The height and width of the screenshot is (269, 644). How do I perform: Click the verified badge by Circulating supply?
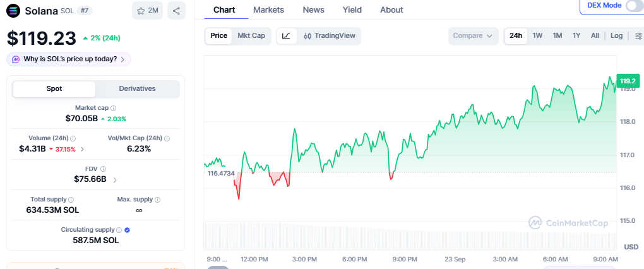point(128,230)
